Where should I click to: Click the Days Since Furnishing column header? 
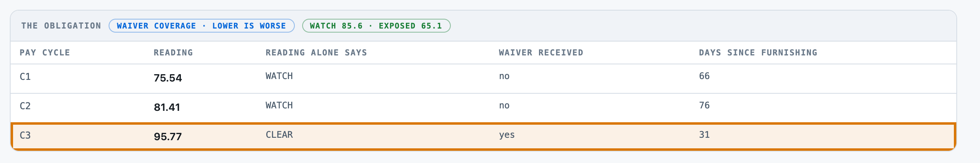758,53
